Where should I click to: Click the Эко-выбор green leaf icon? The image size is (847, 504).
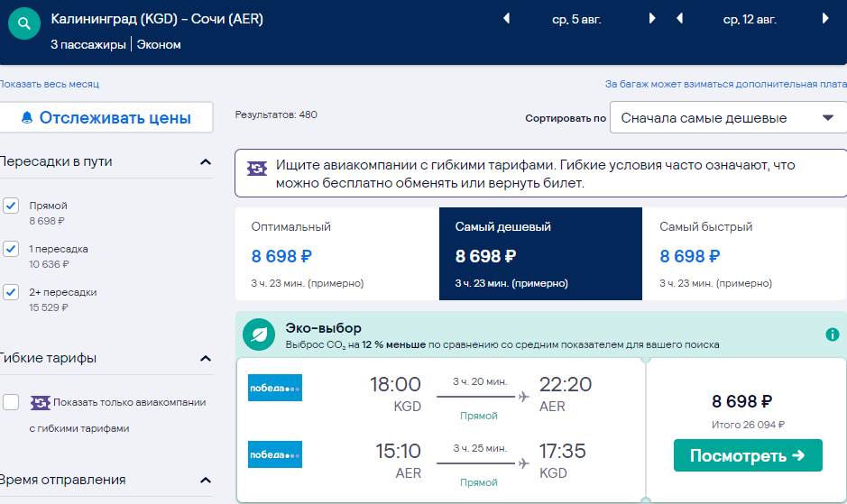(x=259, y=334)
